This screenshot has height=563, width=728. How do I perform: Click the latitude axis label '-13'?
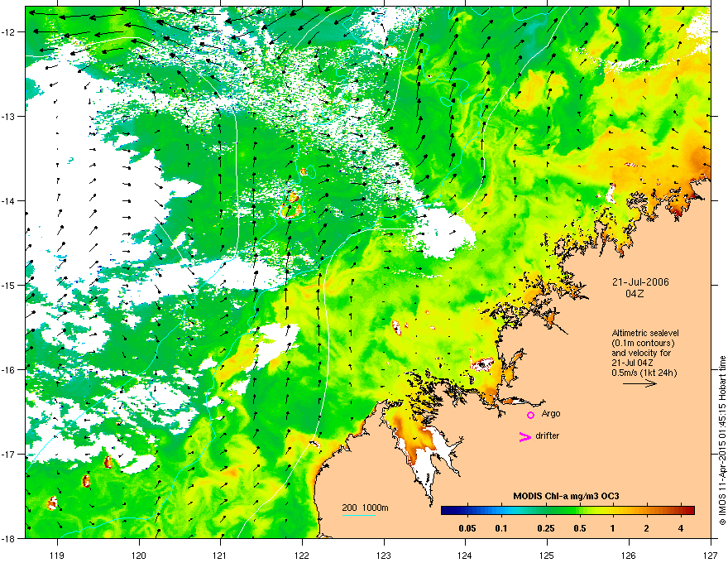pos(9,116)
